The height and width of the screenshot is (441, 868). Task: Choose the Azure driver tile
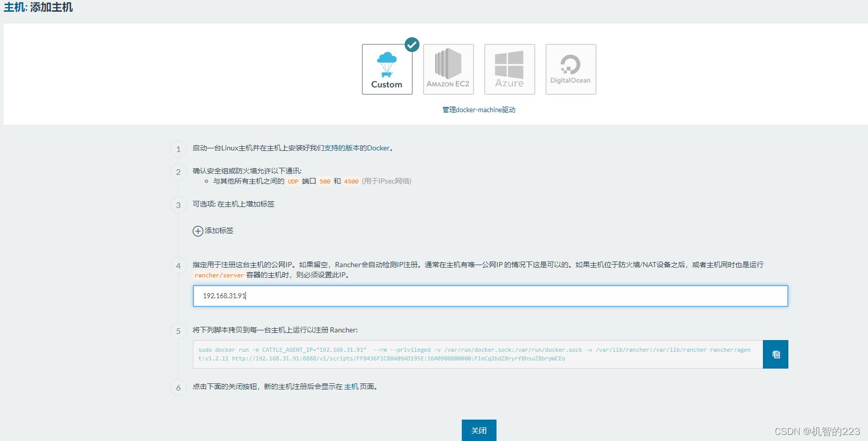[510, 69]
